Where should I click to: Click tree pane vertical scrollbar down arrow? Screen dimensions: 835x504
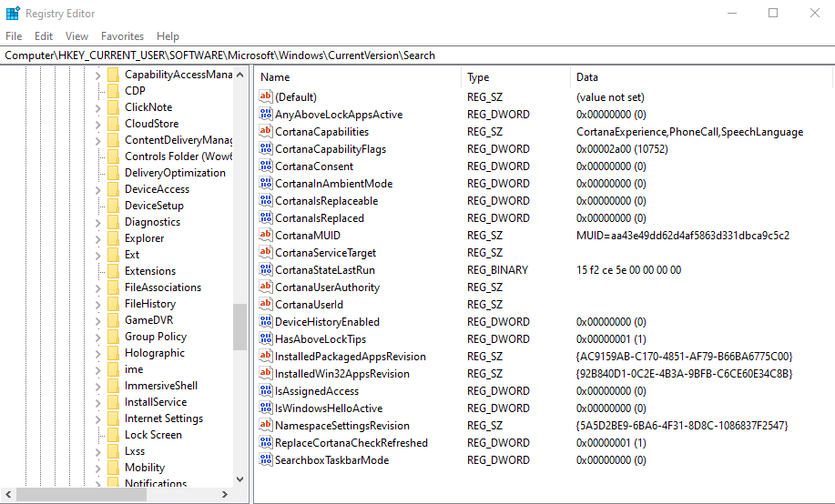coord(239,479)
